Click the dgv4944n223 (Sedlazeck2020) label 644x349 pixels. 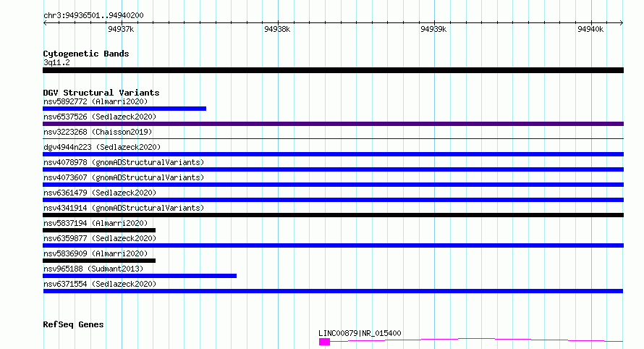tap(102, 147)
